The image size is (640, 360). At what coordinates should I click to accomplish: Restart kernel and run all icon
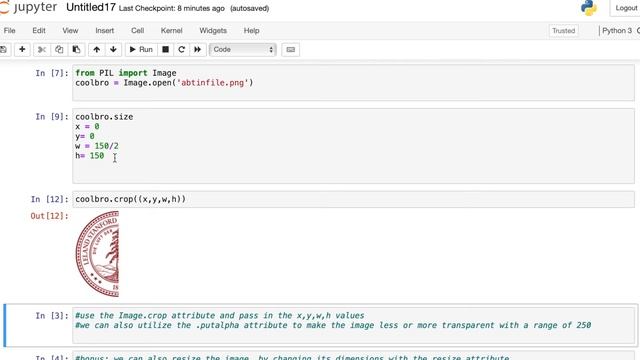tap(198, 49)
